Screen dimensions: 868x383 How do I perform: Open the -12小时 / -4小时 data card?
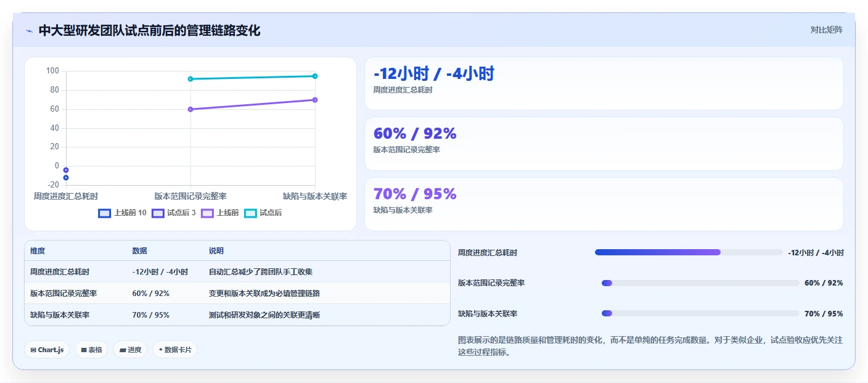604,83
